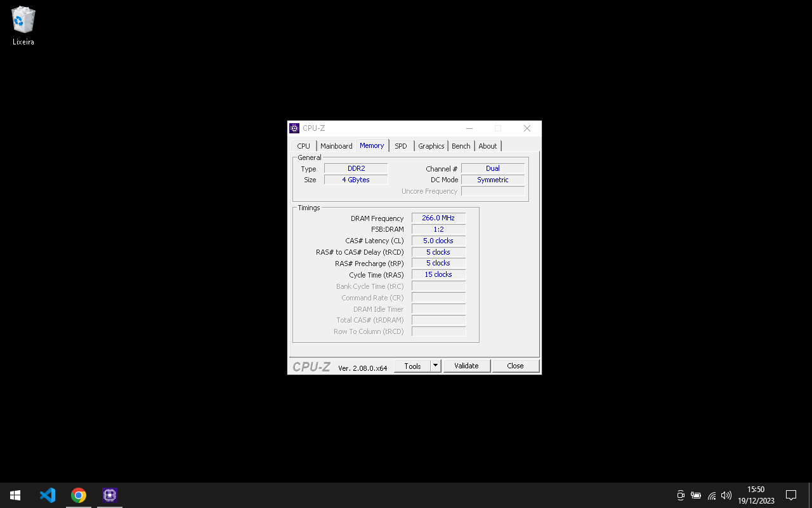Open the notification center icon
The height and width of the screenshot is (508, 812).
pos(791,495)
